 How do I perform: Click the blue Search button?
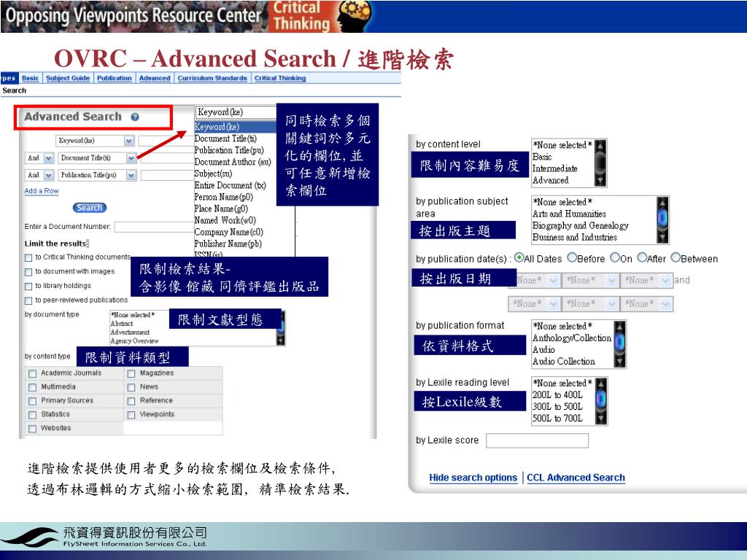pyautogui.click(x=90, y=208)
